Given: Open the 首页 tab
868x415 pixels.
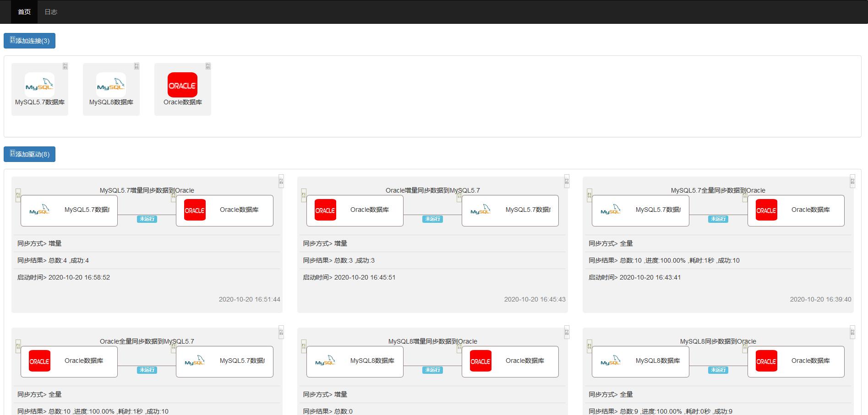Looking at the screenshot, I should click(x=24, y=12).
